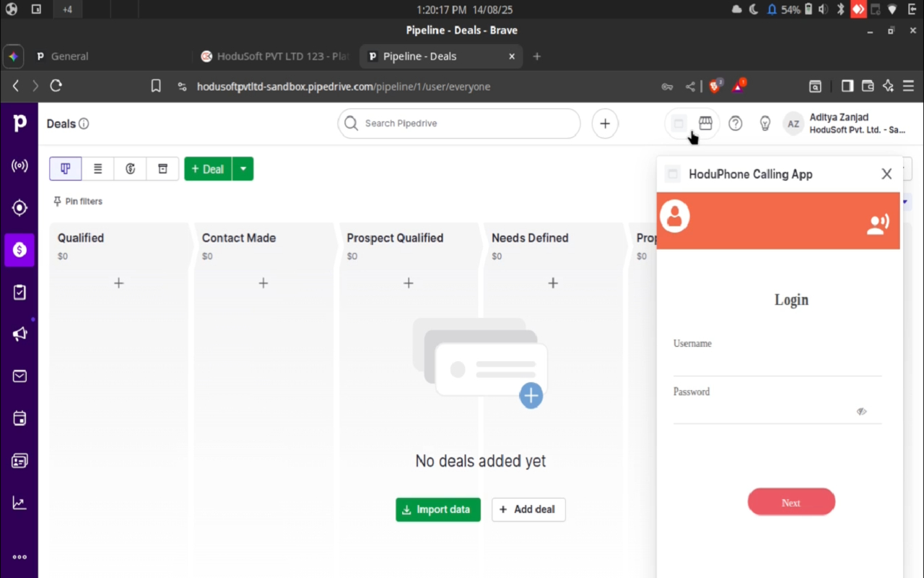Click Import data button
The height and width of the screenshot is (578, 924).
coord(437,509)
